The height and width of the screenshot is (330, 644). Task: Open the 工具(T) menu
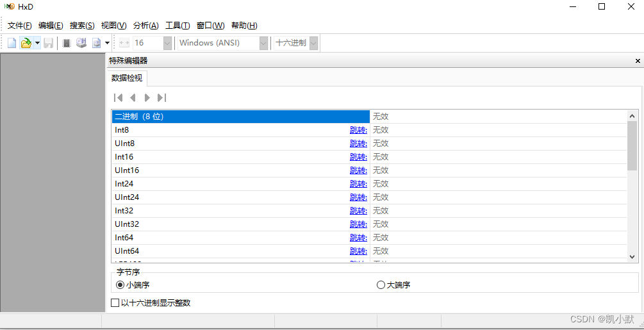click(x=178, y=26)
